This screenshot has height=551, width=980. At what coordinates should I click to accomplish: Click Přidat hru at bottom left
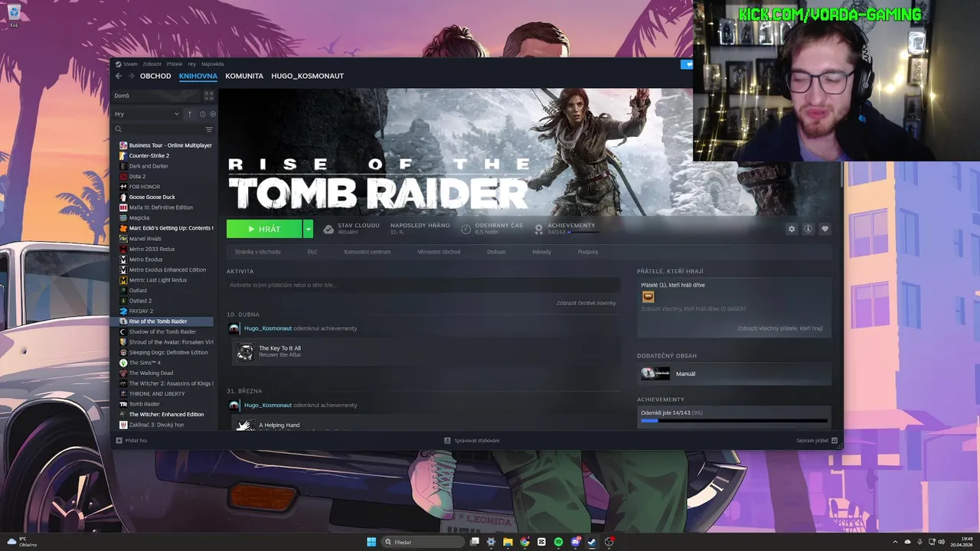pos(131,441)
